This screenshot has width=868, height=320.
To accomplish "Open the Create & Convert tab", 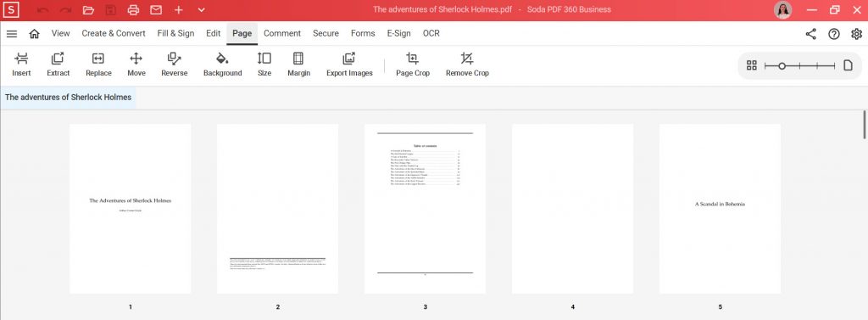I will pyautogui.click(x=114, y=33).
